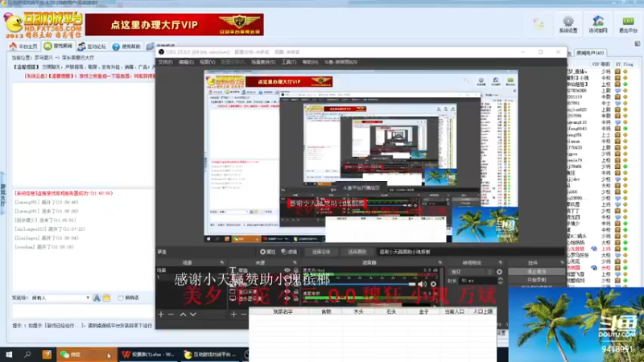Open Windows taskbar search

[x=27, y=354]
